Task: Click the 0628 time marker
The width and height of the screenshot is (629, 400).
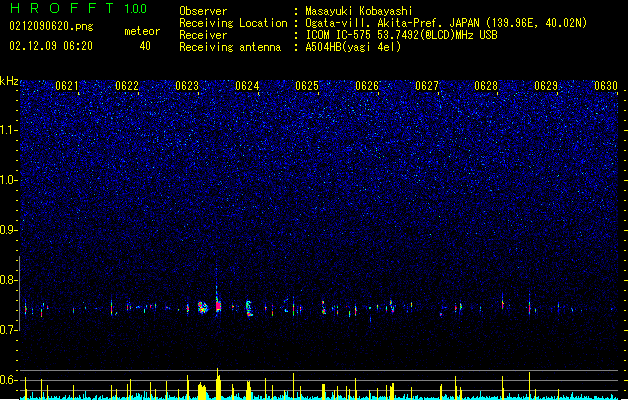Action: pyautogui.click(x=486, y=86)
